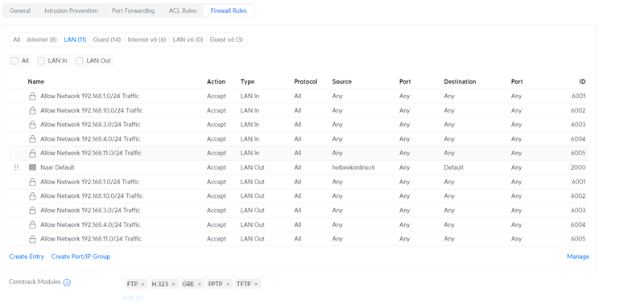Sort by the Destination column header

pos(460,82)
